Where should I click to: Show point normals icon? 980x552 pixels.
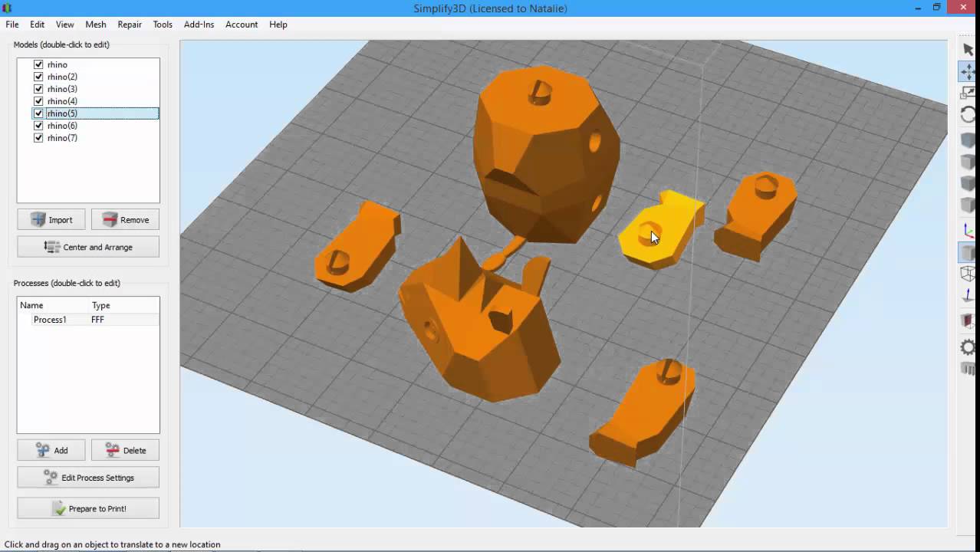point(968,295)
